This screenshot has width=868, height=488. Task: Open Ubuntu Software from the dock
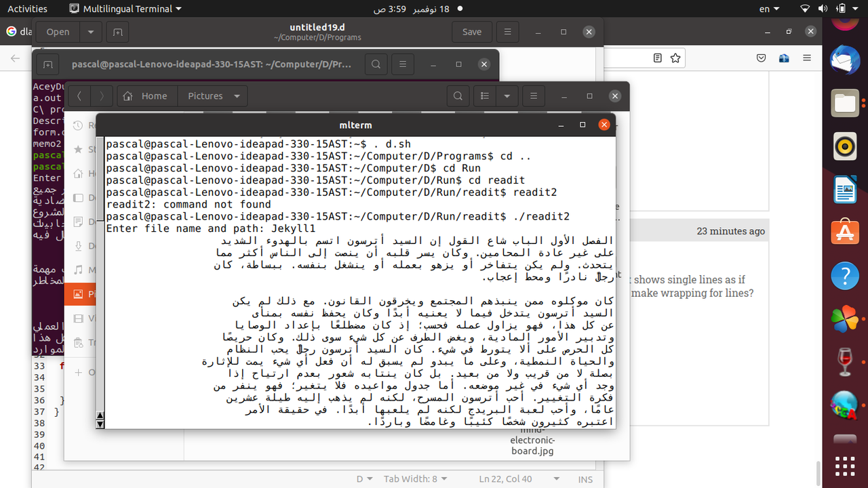pyautogui.click(x=844, y=232)
